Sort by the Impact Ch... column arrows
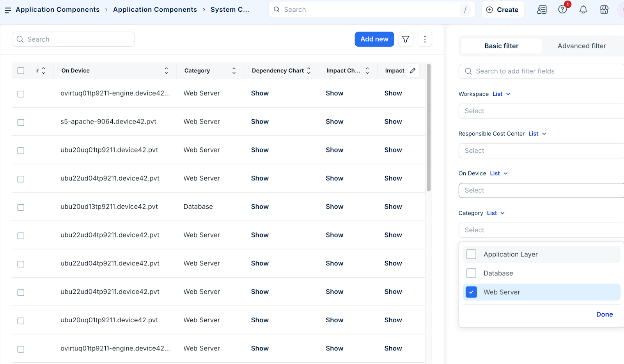Screen dimensions: 624x364 point(367,71)
